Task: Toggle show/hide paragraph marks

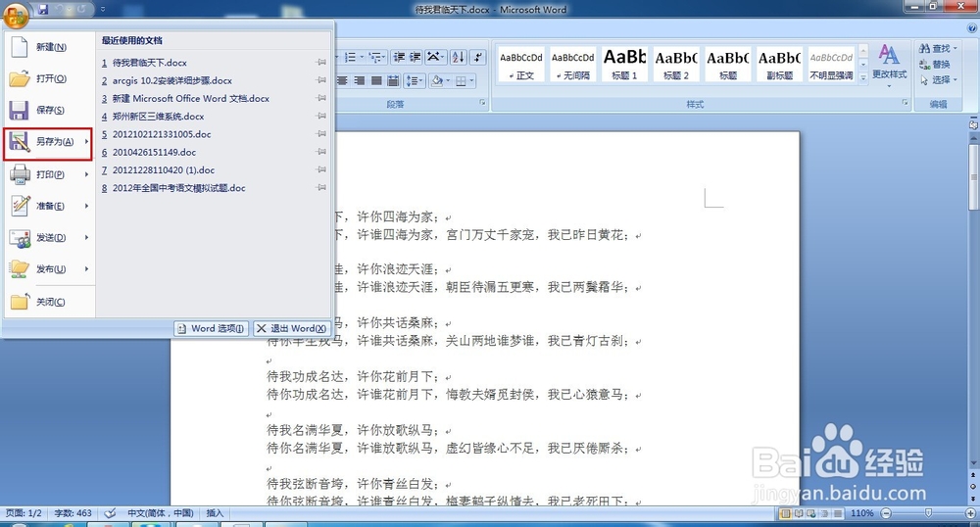Action: [478, 58]
